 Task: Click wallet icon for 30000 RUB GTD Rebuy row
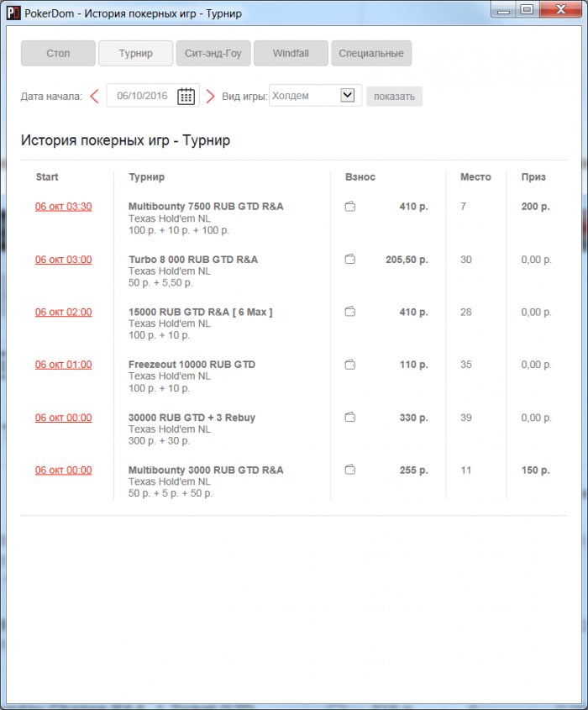(x=350, y=417)
